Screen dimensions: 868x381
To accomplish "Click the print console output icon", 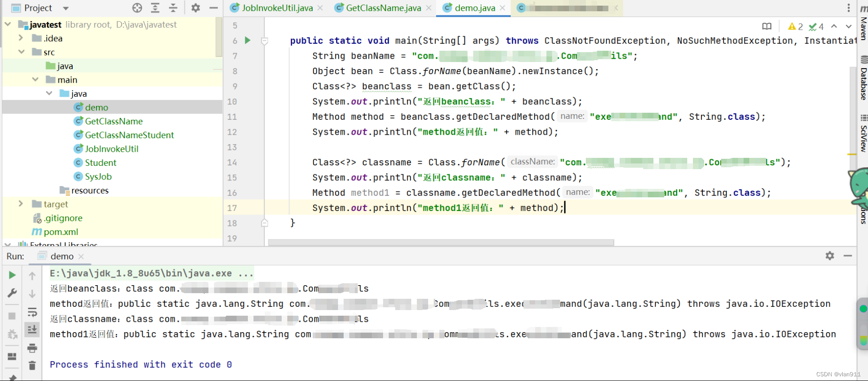I will coord(32,348).
